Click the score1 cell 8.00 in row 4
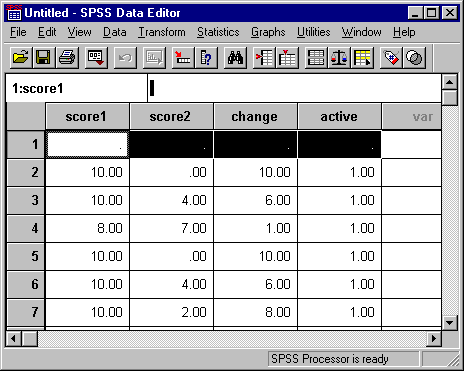The height and width of the screenshot is (371, 464). point(87,228)
